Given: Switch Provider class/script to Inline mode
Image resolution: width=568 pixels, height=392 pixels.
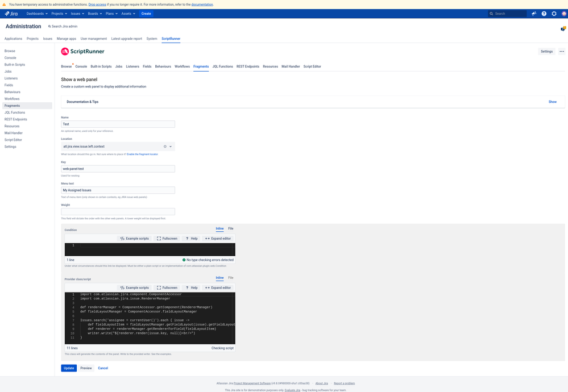Looking at the screenshot, I should 220,277.
